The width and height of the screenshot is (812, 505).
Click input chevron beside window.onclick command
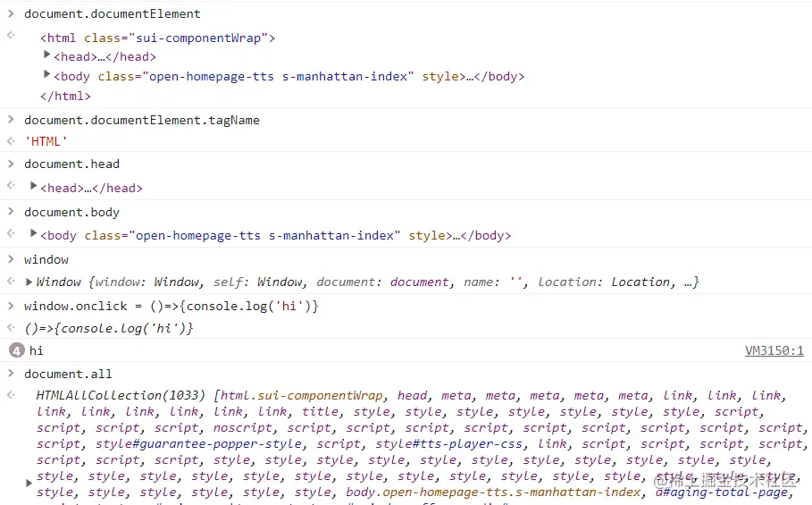(11, 306)
